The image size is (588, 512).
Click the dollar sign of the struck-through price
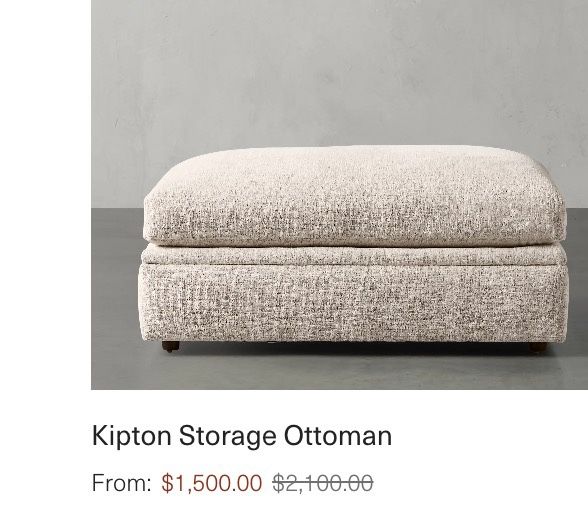(279, 483)
